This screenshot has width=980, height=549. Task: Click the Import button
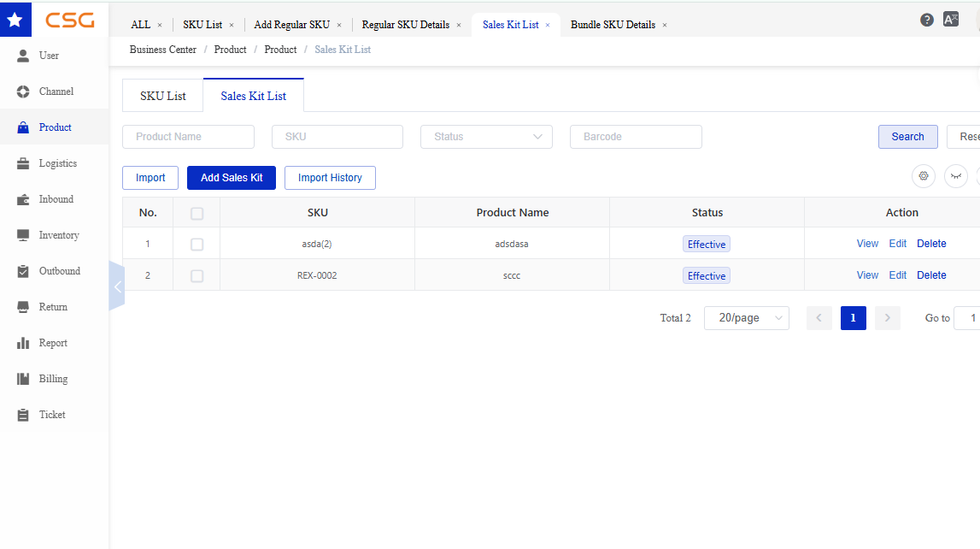[150, 178]
